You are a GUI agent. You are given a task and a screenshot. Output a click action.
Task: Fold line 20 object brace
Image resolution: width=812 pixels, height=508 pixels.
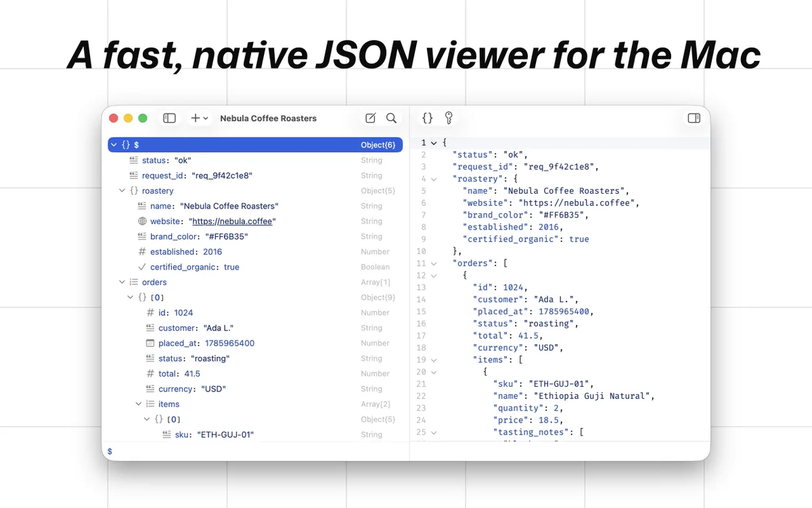click(434, 373)
